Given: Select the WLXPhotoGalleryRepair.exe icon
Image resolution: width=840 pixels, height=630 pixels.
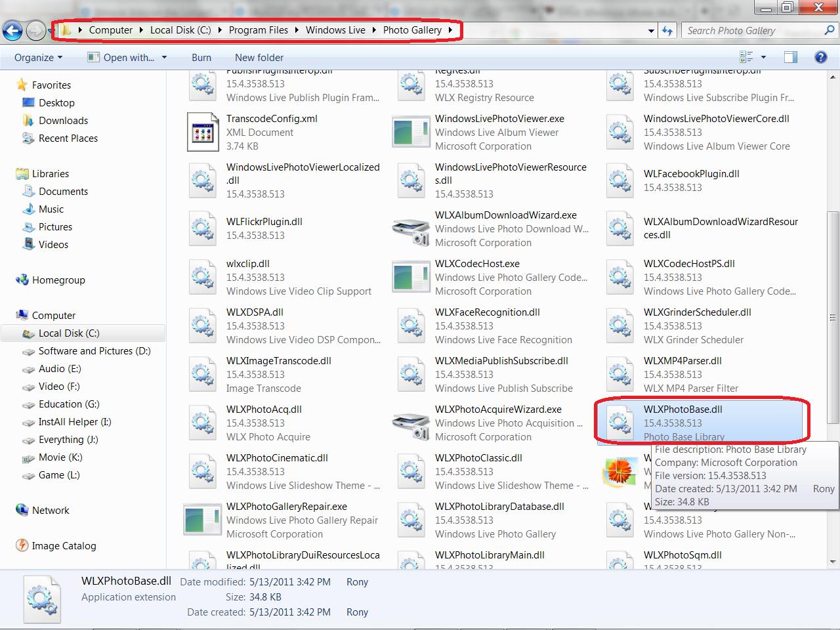Looking at the screenshot, I should click(203, 520).
